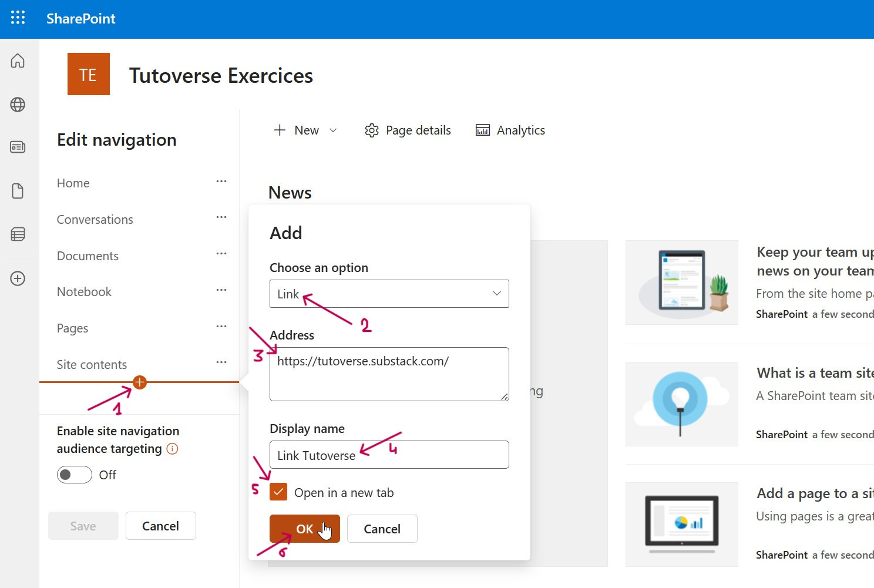
Task: Click the Display name input field
Action: click(389, 455)
